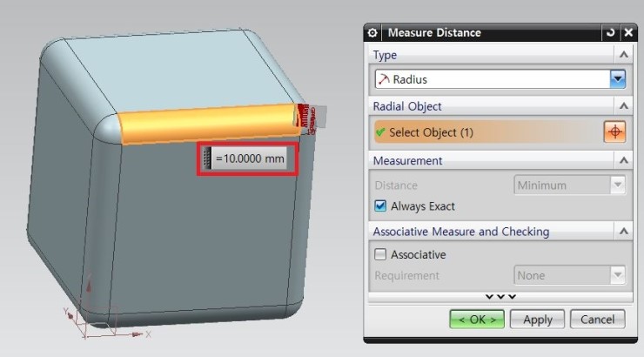Viewport: 644px width, 357px height.
Task: Click the Apply button
Action: click(x=537, y=320)
